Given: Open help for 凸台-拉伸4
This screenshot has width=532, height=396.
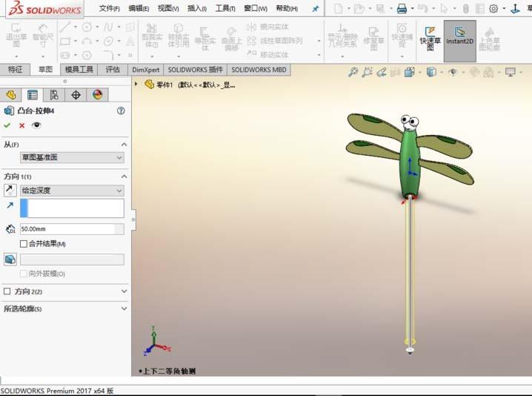Looking at the screenshot, I should [x=121, y=110].
